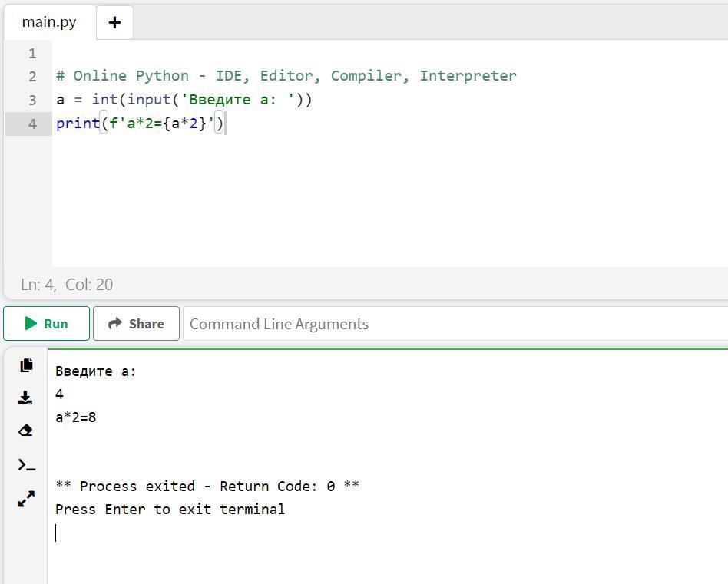
Task: Click the 'Process exited - Return Code: 0' line
Action: point(207,486)
